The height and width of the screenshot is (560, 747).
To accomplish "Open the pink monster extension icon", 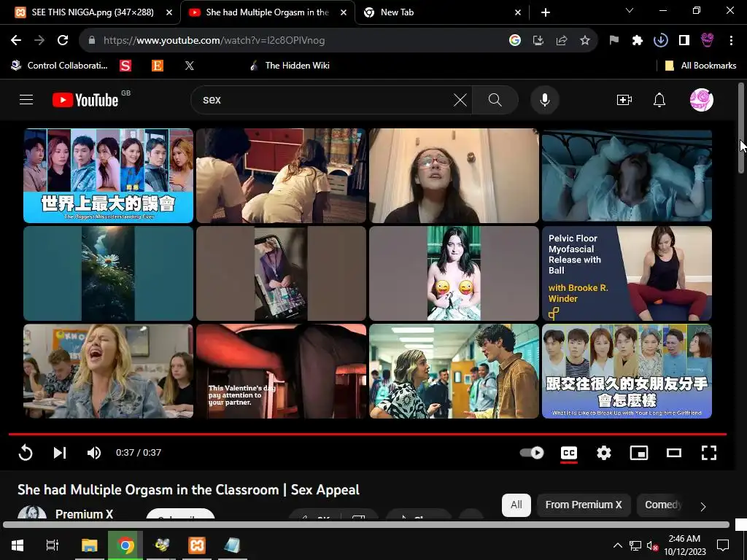I will (x=708, y=40).
